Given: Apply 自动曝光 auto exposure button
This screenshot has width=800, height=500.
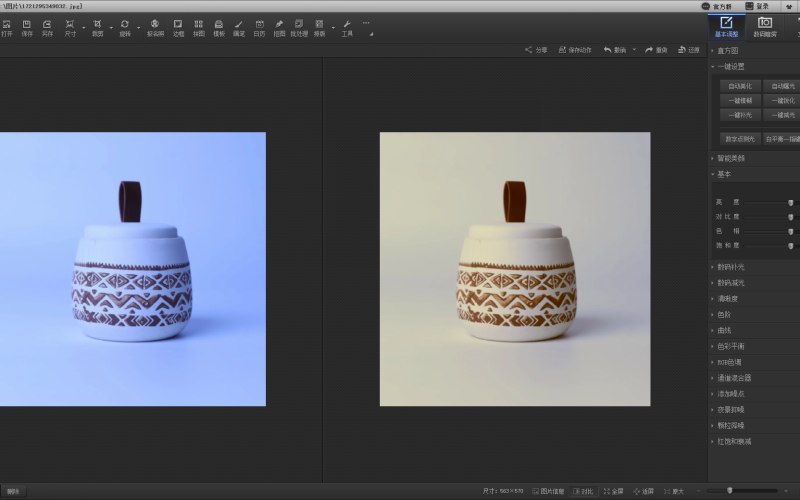Looking at the screenshot, I should click(783, 86).
